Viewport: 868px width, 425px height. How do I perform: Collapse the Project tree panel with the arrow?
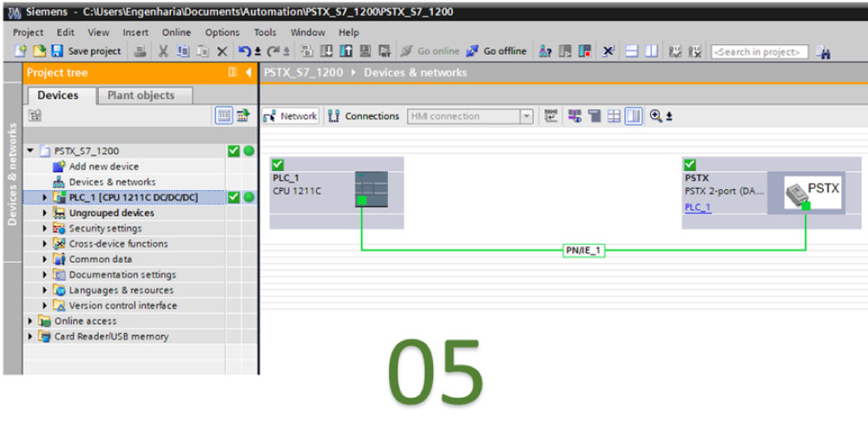248,73
